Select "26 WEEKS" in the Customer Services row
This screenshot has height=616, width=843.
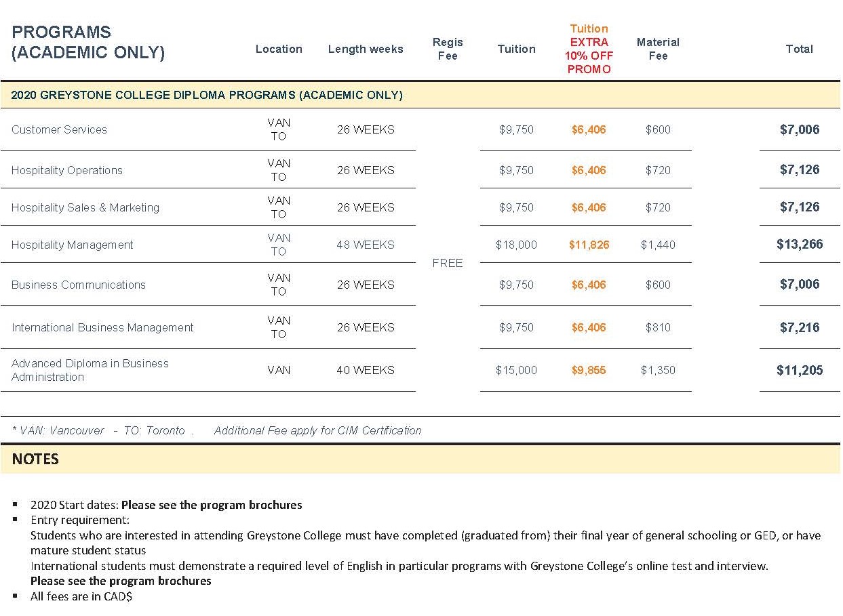[x=366, y=129]
